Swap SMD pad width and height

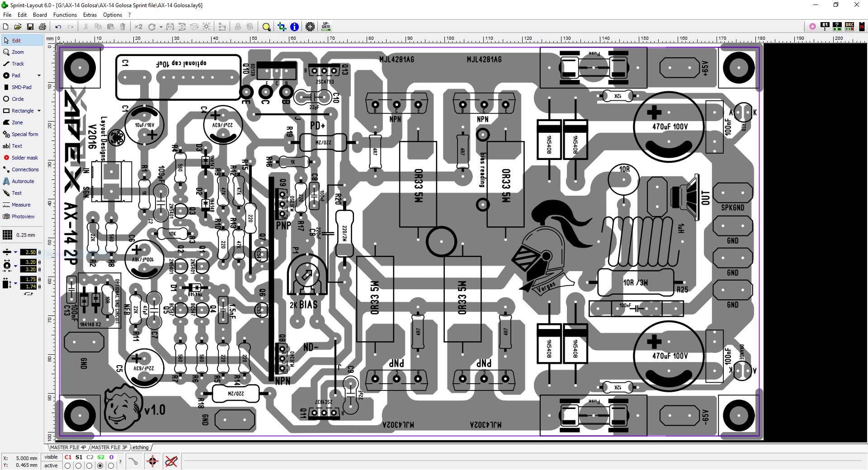point(28,294)
